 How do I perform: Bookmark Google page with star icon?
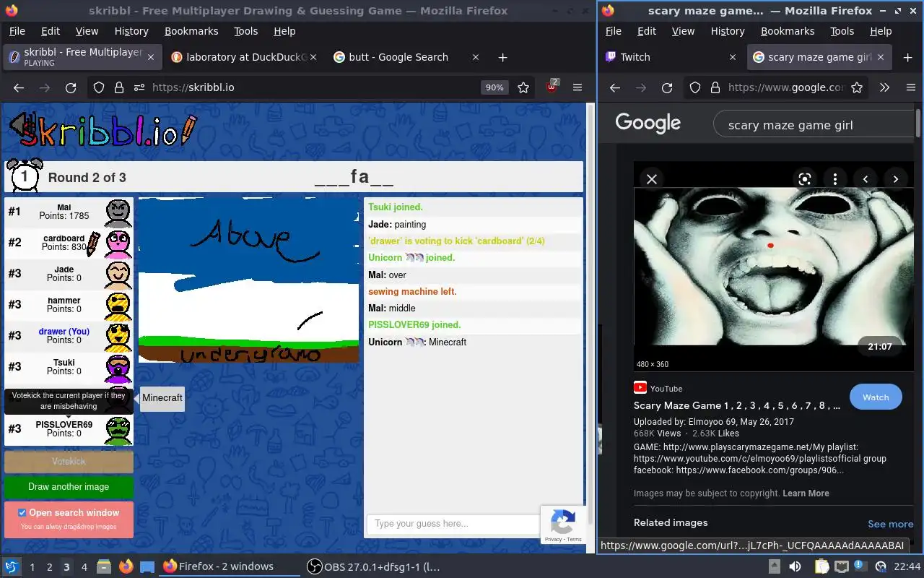point(857,87)
